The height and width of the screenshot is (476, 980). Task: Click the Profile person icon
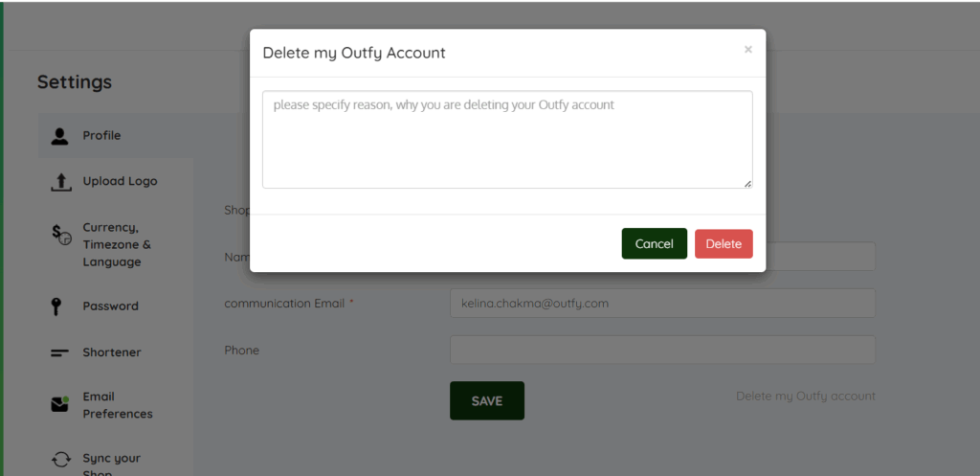(x=60, y=136)
